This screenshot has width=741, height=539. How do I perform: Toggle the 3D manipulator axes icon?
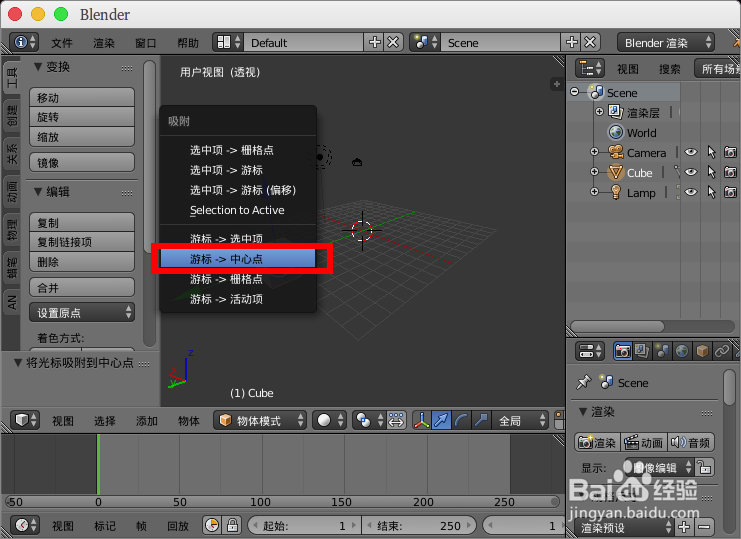point(422,420)
